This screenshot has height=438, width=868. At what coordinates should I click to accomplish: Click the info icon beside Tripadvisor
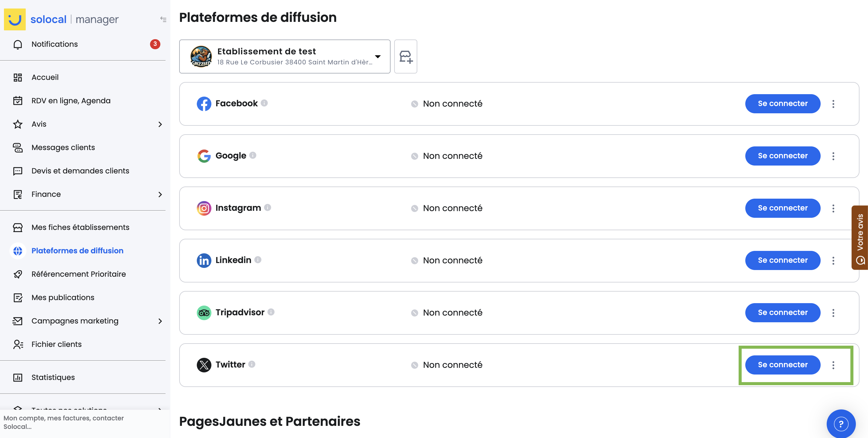[x=271, y=312]
